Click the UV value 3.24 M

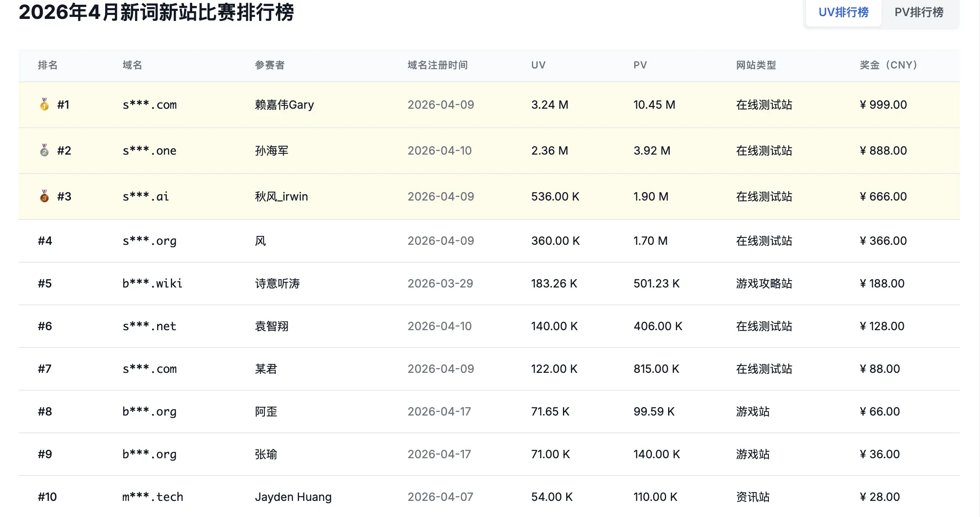coord(550,105)
